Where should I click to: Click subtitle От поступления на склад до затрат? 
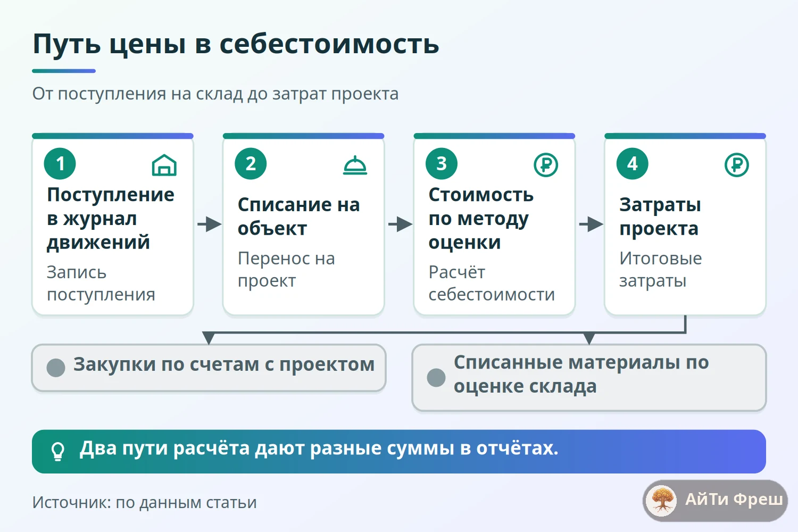click(x=215, y=94)
